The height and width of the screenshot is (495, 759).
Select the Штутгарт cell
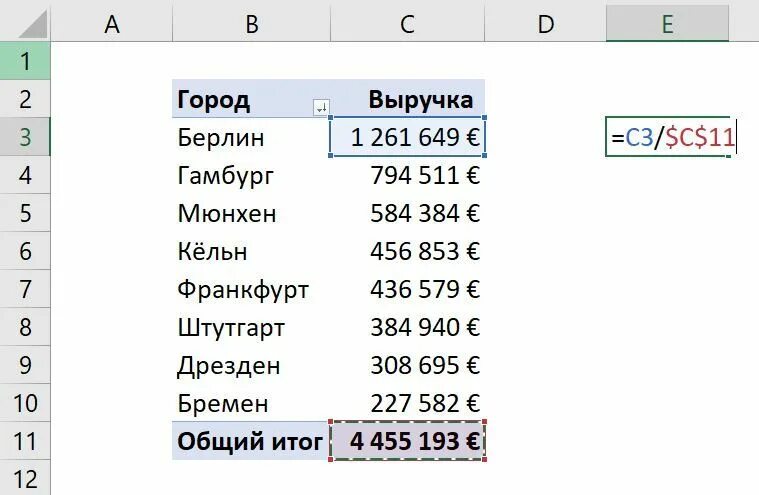[251, 327]
